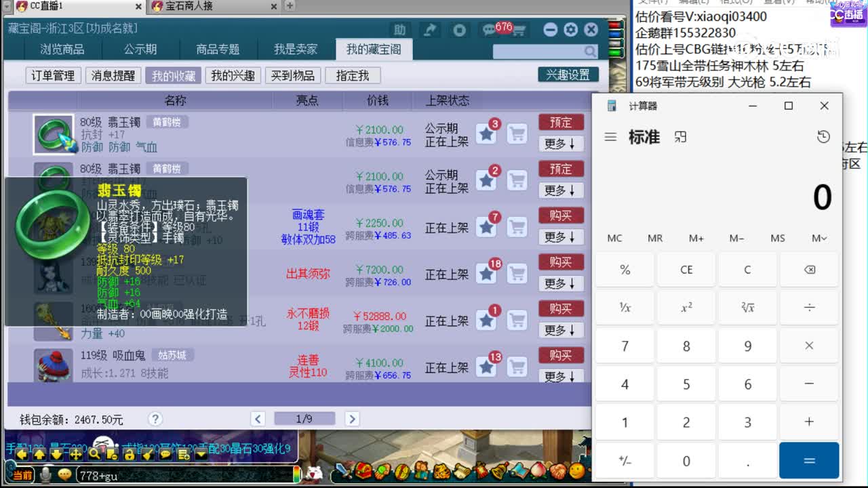Image resolution: width=868 pixels, height=488 pixels.
Task: Click the four-way move icon in chat toolbar
Action: point(75,453)
